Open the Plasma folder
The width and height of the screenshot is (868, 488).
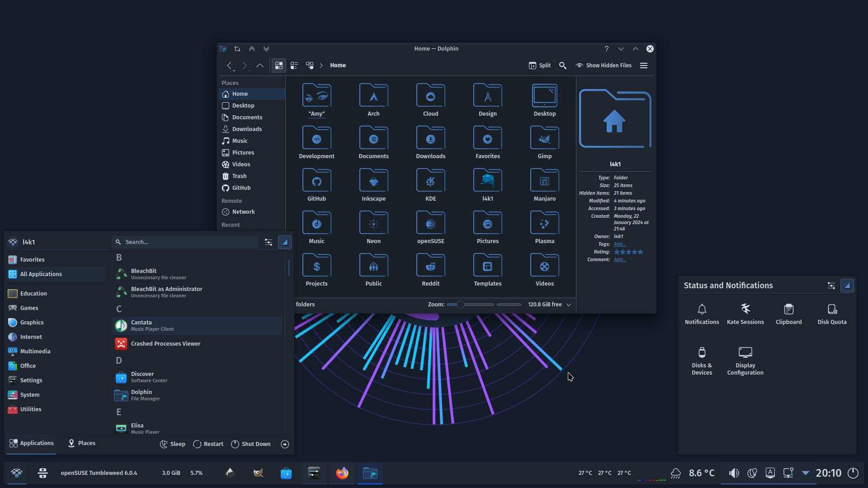(x=544, y=227)
